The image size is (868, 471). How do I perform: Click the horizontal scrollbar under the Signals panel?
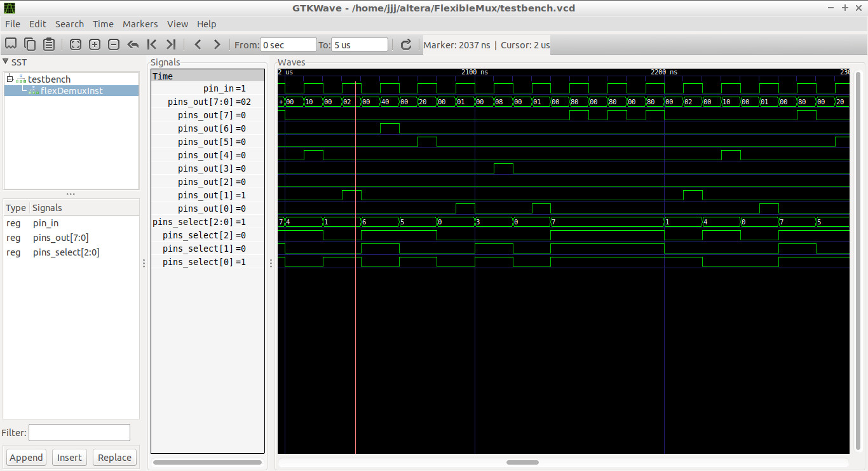point(208,463)
